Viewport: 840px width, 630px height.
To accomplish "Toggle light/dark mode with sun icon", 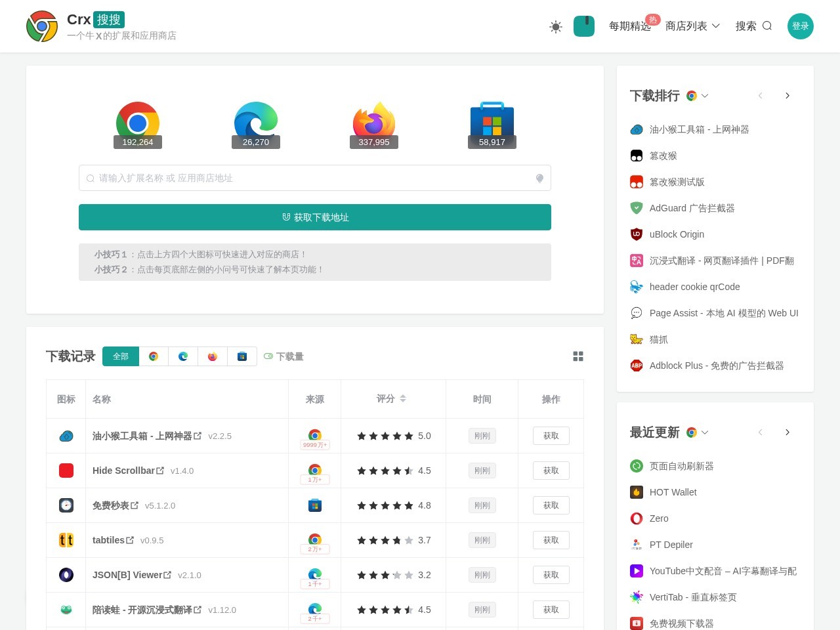I will pos(556,26).
